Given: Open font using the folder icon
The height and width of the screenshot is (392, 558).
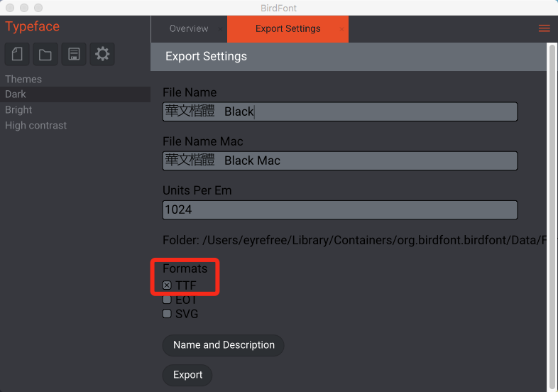Looking at the screenshot, I should pyautogui.click(x=45, y=54).
